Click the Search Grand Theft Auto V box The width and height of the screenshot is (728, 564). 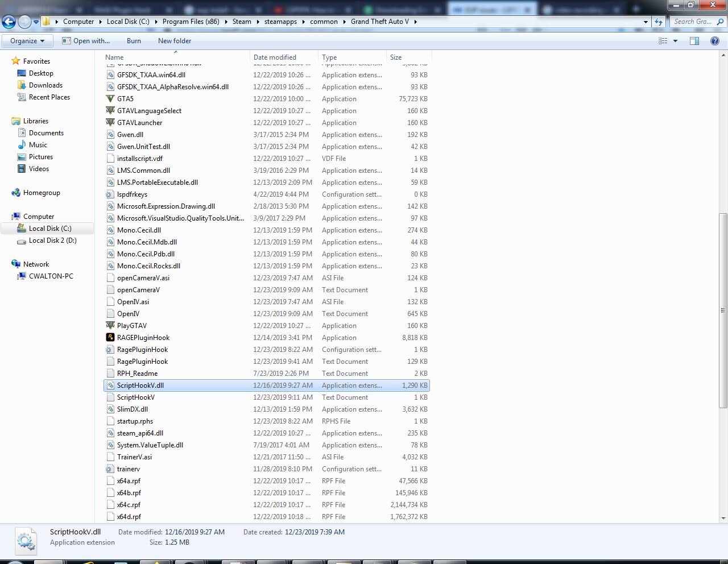[697, 22]
